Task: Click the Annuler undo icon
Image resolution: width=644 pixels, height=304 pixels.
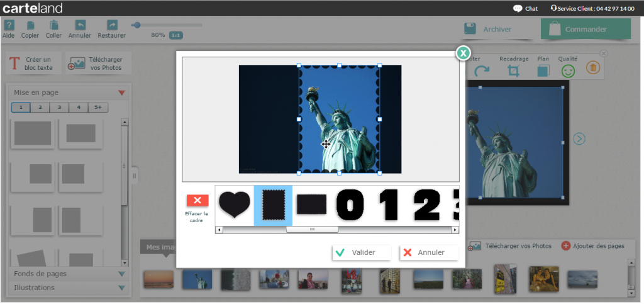Action: [x=80, y=26]
